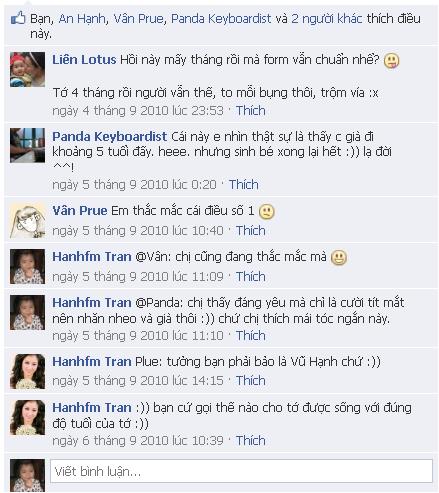
Task: Open Panda Keyboardist avatar thumbnail
Action: tap(27, 145)
